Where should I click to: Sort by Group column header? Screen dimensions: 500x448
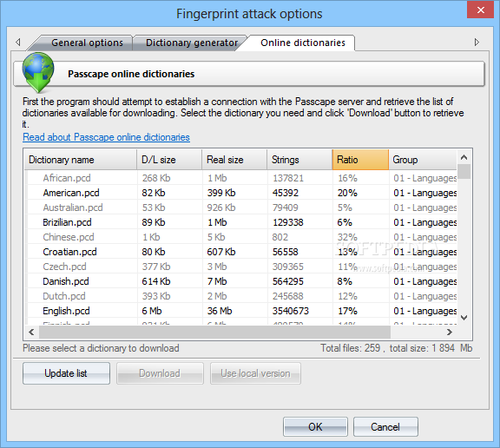coord(423,160)
